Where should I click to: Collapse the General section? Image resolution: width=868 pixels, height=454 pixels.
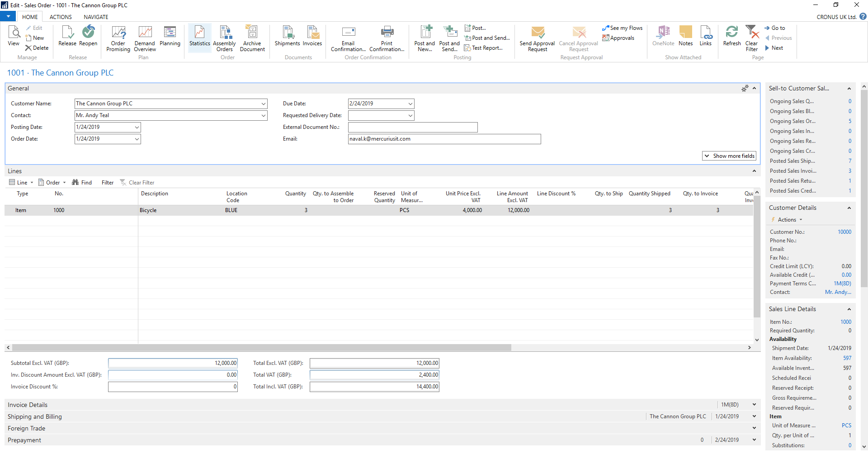(754, 88)
